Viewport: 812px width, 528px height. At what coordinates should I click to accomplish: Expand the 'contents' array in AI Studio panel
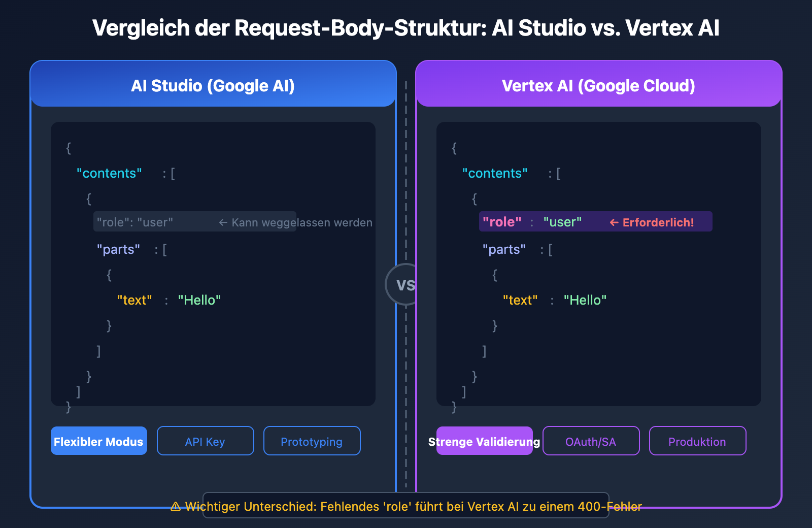(109, 173)
